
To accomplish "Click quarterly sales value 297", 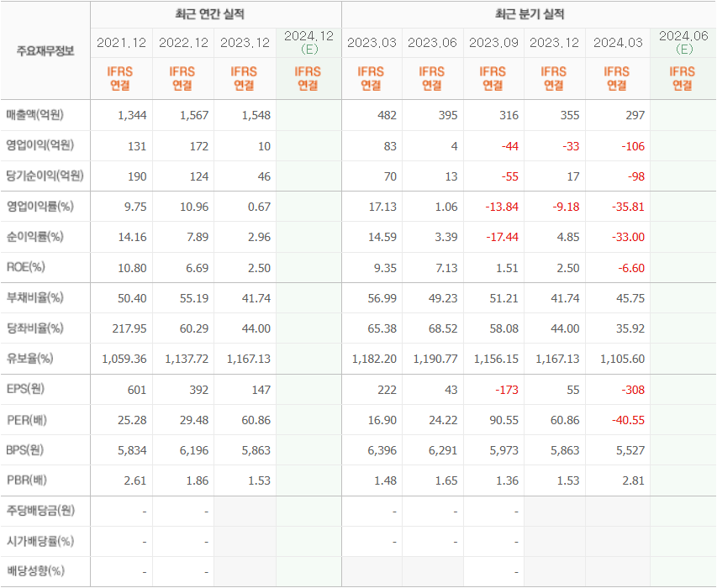I will 635,115.
